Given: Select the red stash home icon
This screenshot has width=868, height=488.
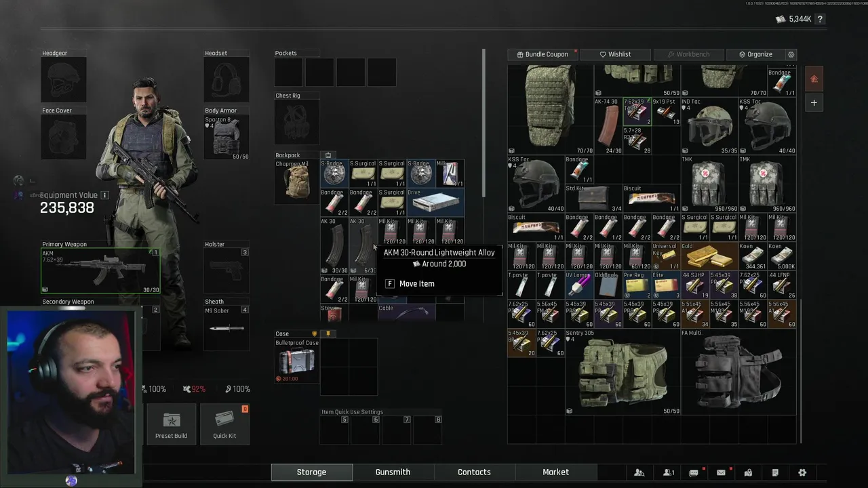Looking at the screenshot, I should (x=814, y=79).
